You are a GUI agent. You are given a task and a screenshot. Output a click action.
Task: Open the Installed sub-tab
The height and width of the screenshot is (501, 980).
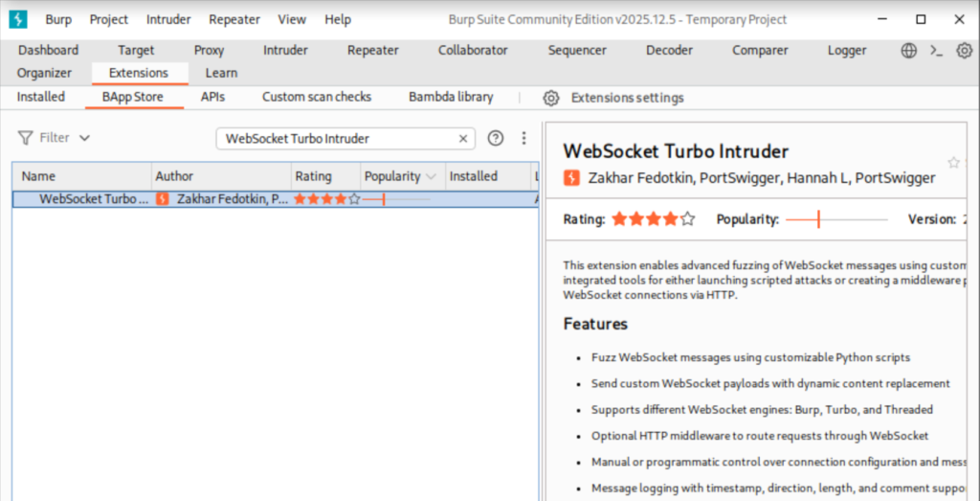(x=40, y=97)
